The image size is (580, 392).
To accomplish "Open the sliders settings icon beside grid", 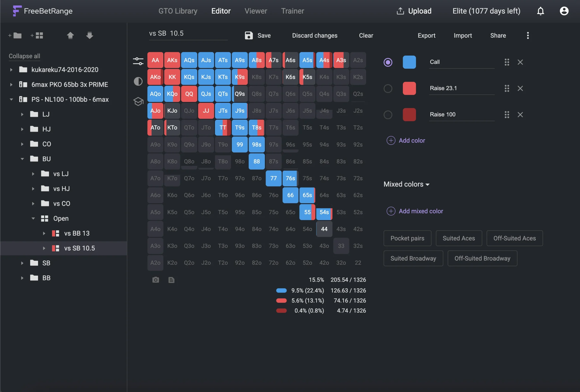I will [x=138, y=61].
